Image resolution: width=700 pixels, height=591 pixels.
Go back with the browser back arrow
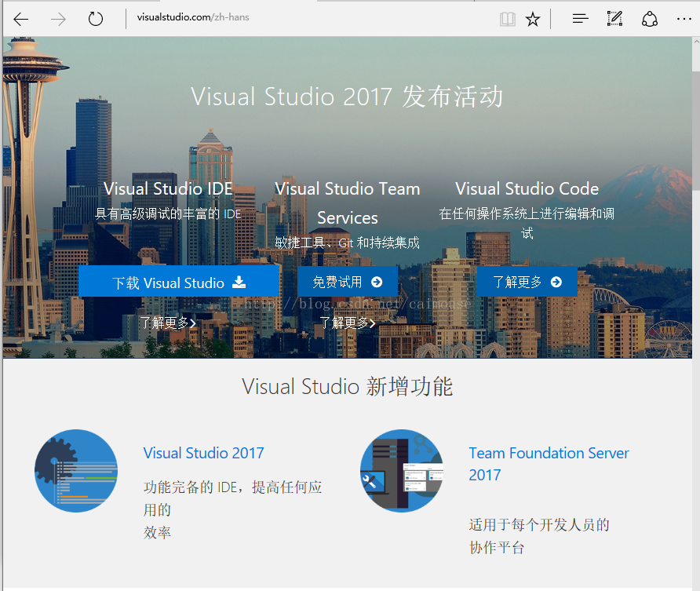point(20,19)
